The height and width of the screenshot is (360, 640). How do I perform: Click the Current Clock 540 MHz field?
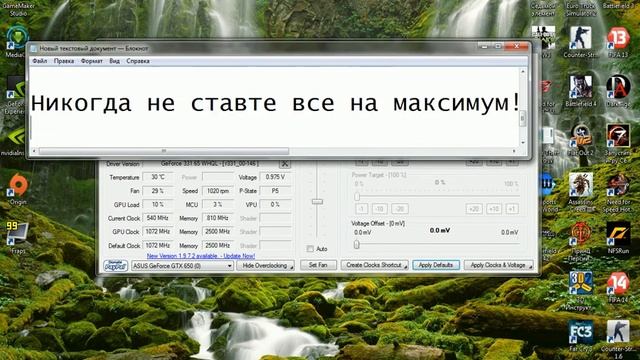158,218
